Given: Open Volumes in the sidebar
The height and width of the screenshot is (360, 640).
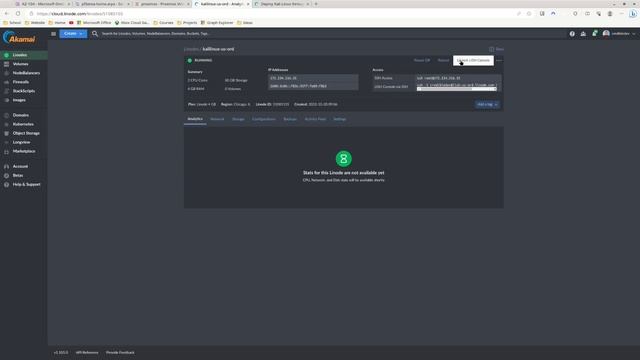Looking at the screenshot, I should coord(20,64).
